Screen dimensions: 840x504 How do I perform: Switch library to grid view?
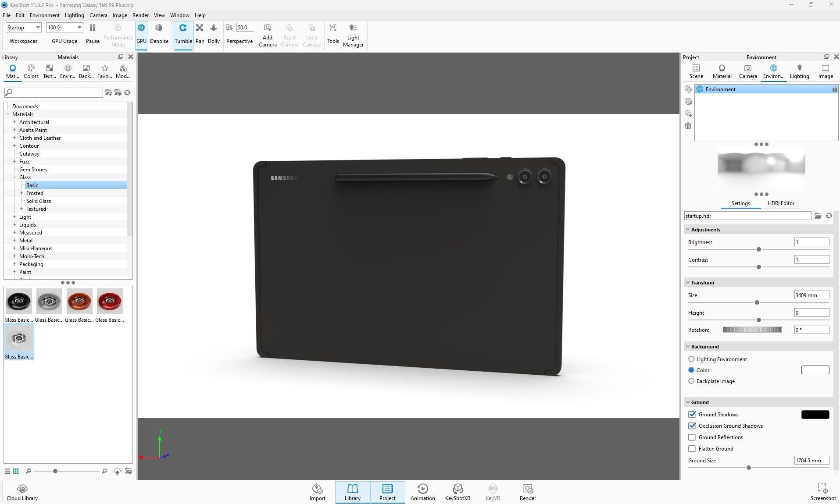pos(16,471)
